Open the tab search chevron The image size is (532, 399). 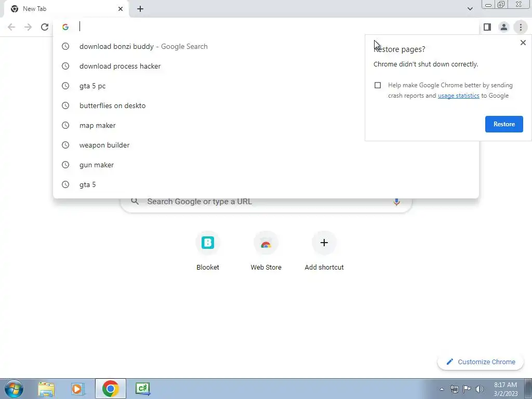(470, 9)
